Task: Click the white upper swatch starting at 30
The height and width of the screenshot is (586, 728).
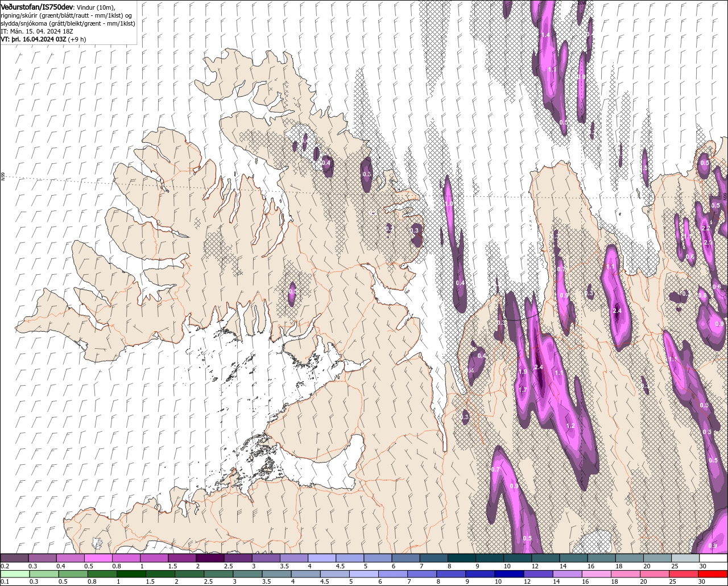Action: tap(713, 558)
